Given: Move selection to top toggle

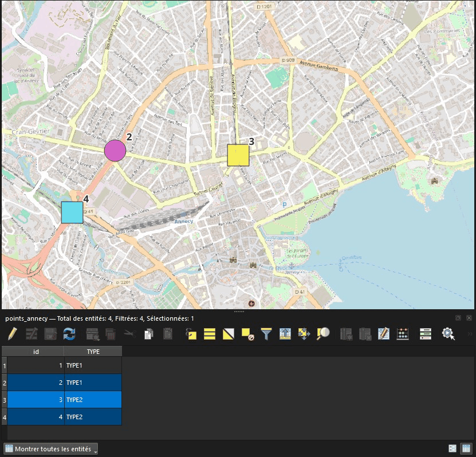Looking at the screenshot, I should pos(285,334).
